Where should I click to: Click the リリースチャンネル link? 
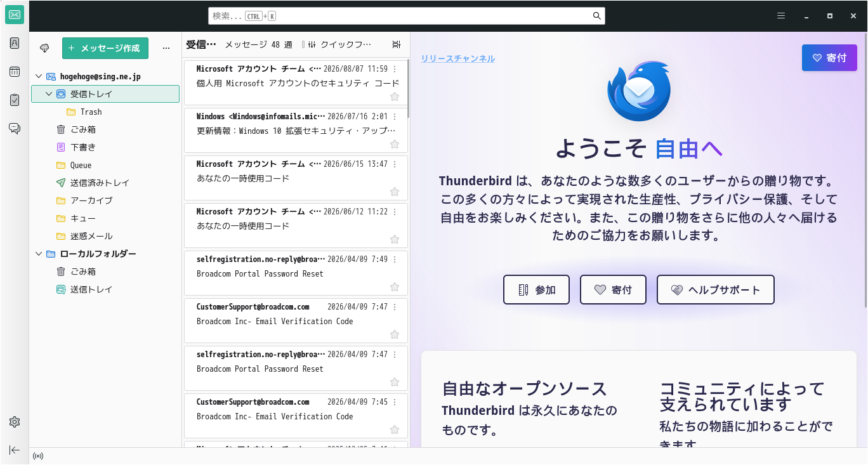pyautogui.click(x=458, y=59)
